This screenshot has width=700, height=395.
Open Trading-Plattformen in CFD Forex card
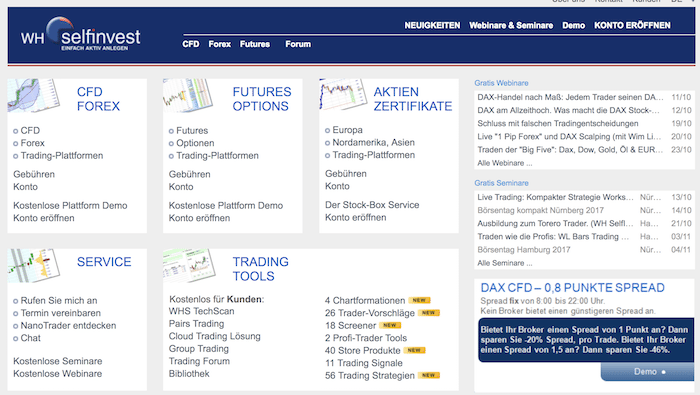62,156
